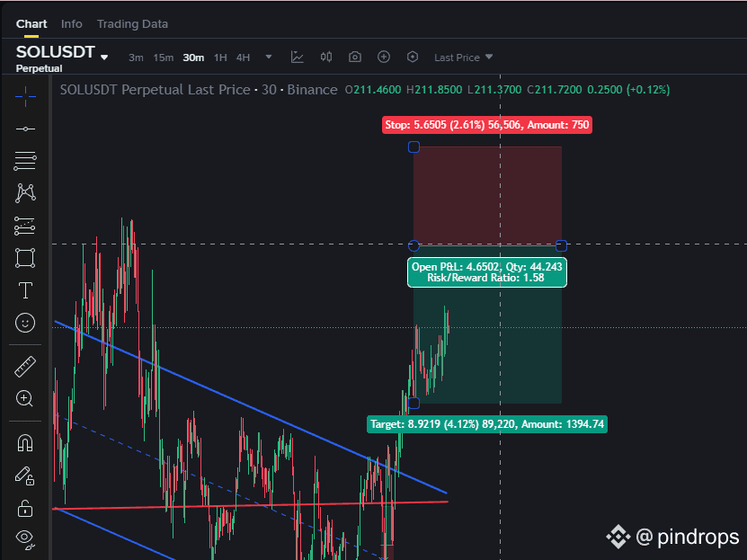747x560 pixels.
Task: Click the green Target label of the position
Action: click(487, 423)
